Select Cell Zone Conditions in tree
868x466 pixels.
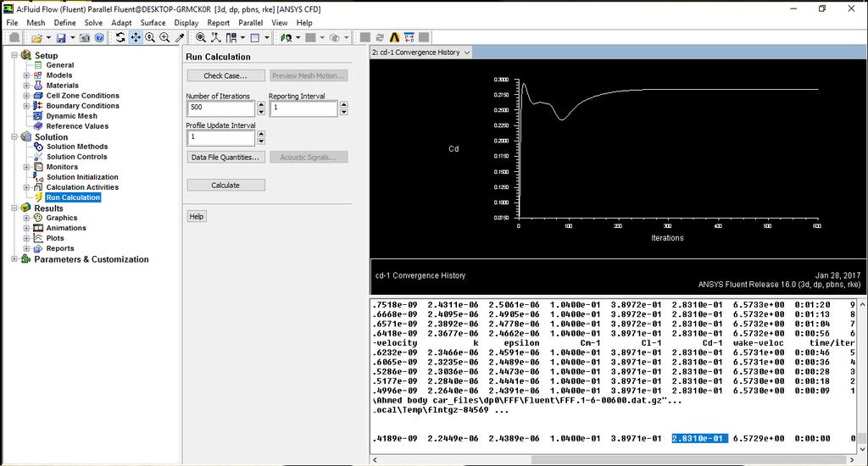(82, 95)
